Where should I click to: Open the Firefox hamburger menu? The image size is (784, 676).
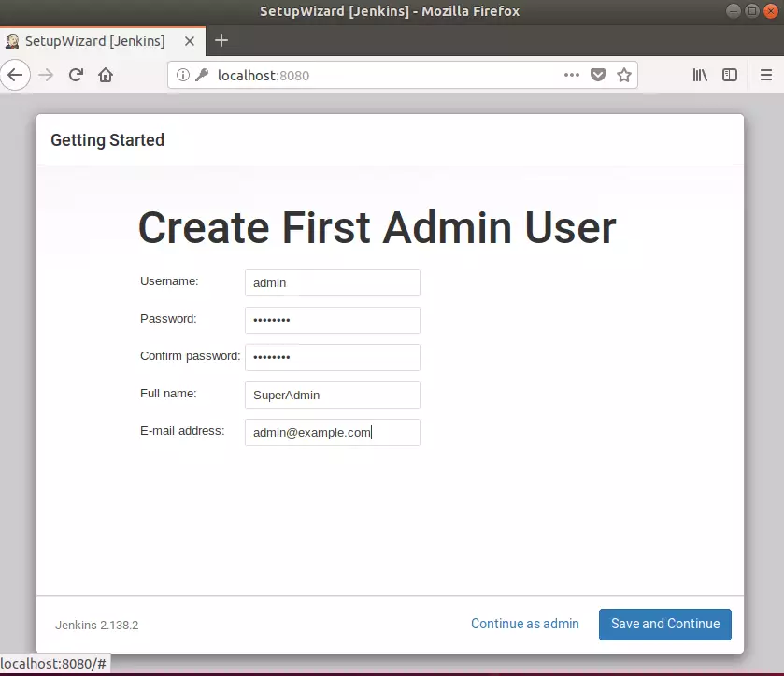point(766,75)
